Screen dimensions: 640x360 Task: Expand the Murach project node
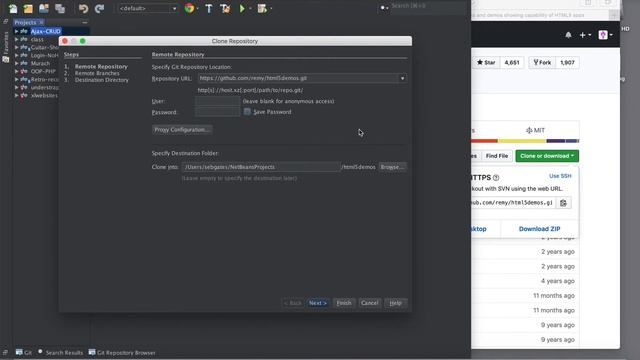click(16, 63)
